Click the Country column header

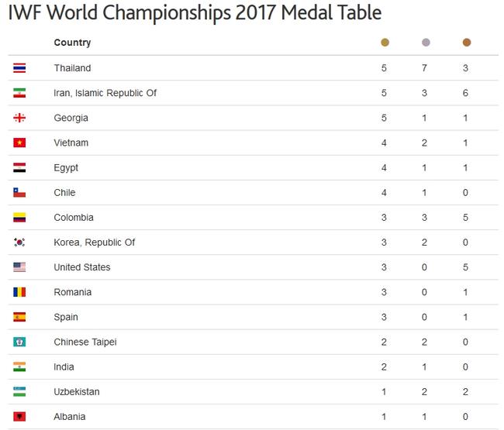coord(72,43)
